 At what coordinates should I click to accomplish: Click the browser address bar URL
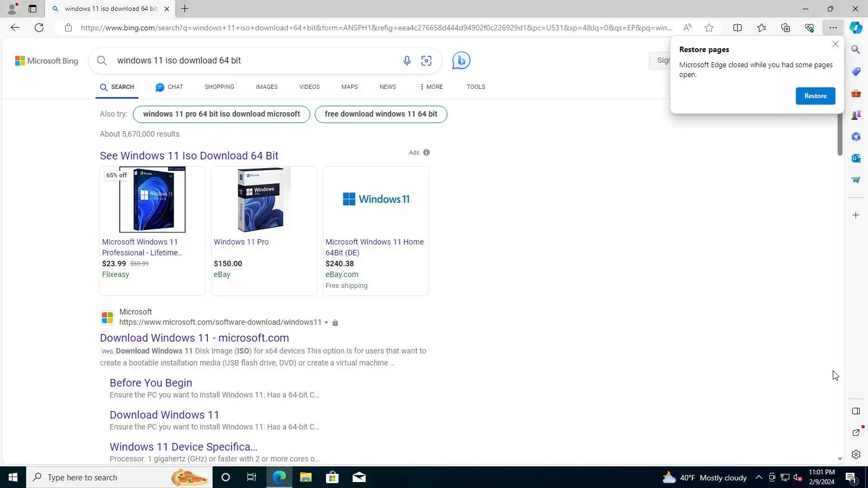[376, 28]
